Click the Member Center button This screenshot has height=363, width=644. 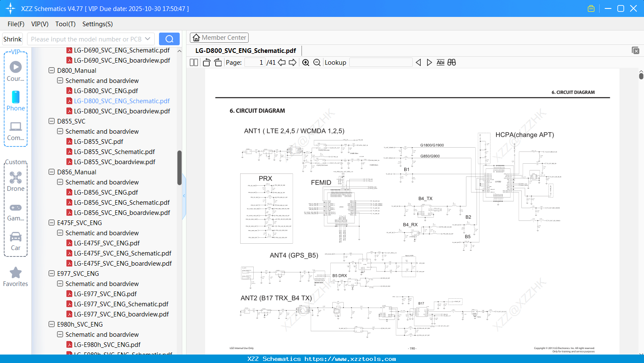pos(219,37)
